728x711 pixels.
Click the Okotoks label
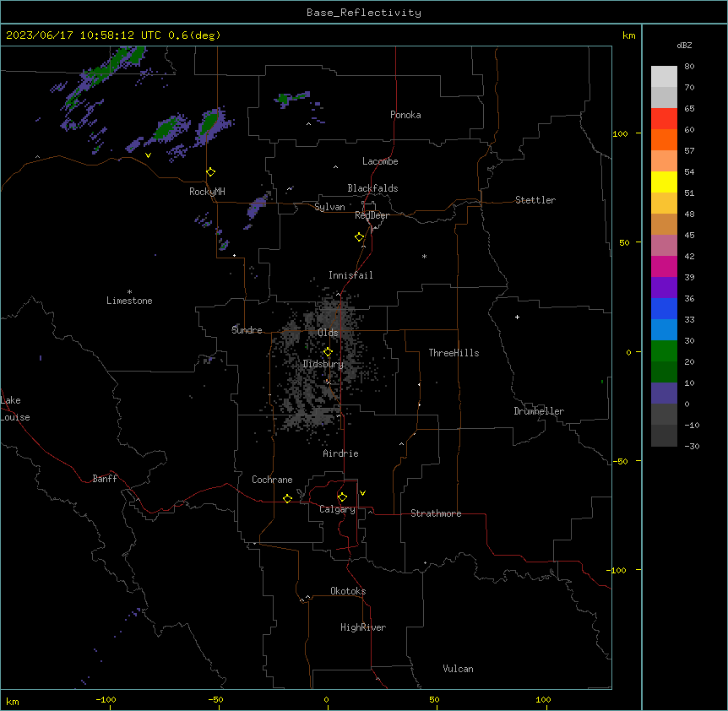[348, 591]
